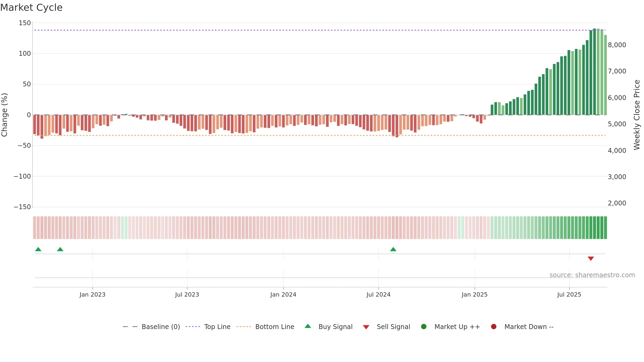Click the Jul 2025 axis label

coord(569,295)
